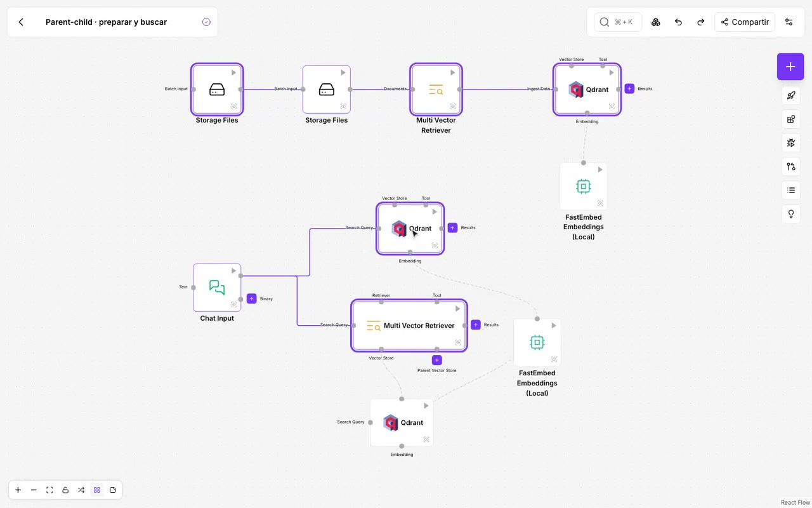Open the blocks icon in the right sidebar

pyautogui.click(x=791, y=119)
